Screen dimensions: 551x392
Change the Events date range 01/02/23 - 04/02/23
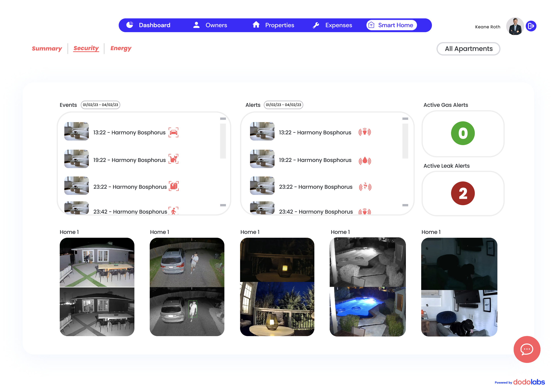(x=100, y=105)
